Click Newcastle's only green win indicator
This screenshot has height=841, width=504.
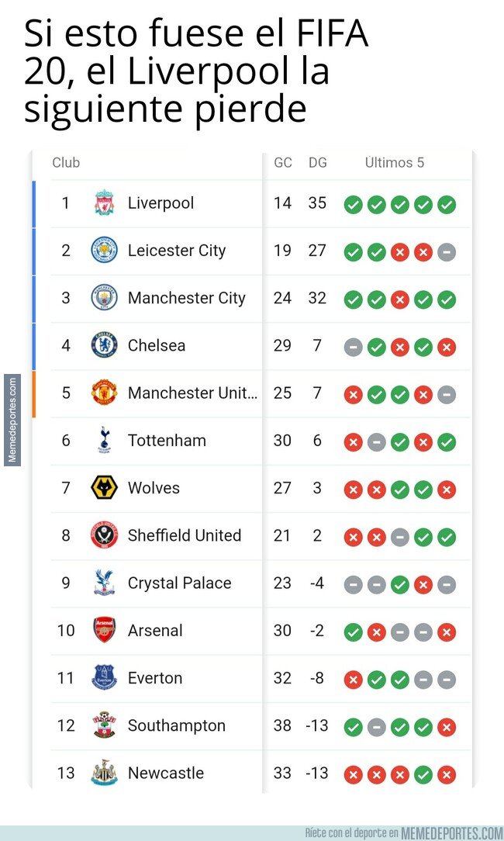[423, 774]
